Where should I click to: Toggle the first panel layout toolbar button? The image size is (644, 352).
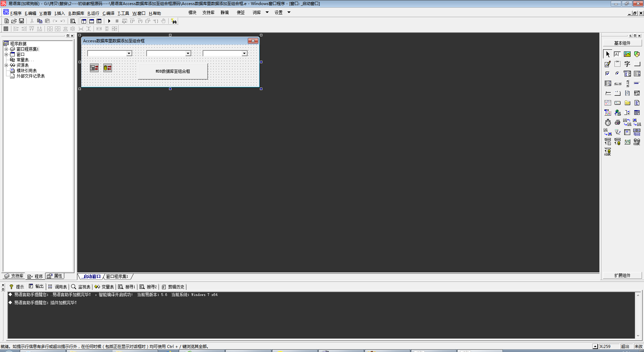[x=84, y=21]
